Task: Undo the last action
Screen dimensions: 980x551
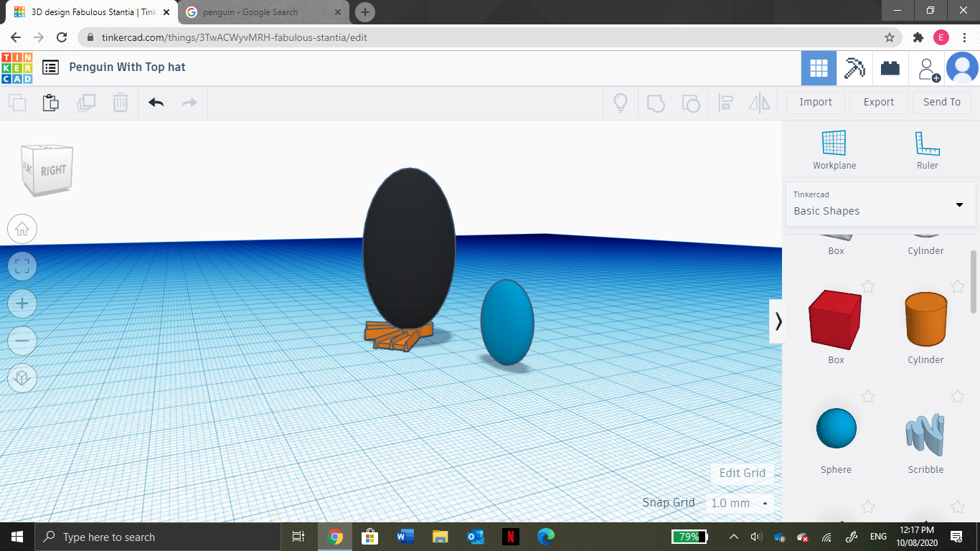Action: pos(156,103)
